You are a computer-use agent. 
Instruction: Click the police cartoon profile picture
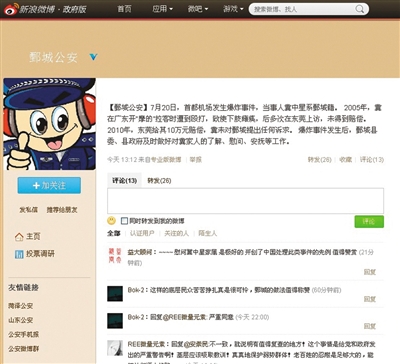pyautogui.click(x=50, y=124)
